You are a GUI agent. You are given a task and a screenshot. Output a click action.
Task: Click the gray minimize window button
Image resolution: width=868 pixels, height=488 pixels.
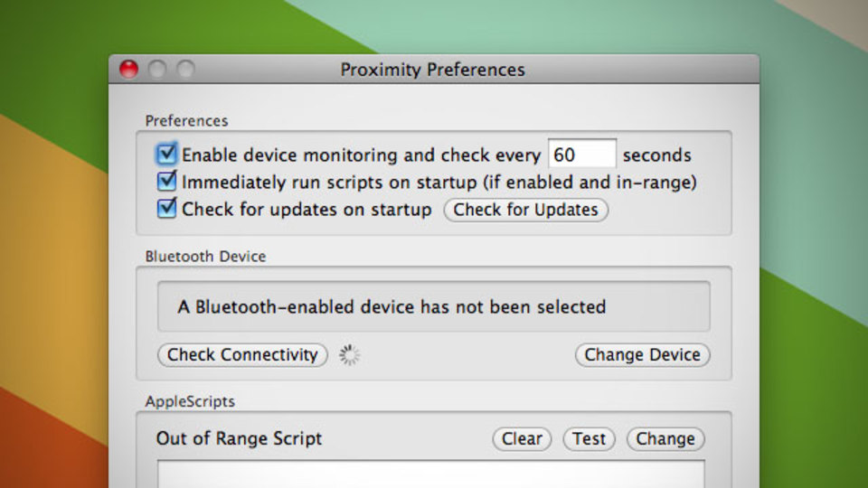(x=157, y=70)
